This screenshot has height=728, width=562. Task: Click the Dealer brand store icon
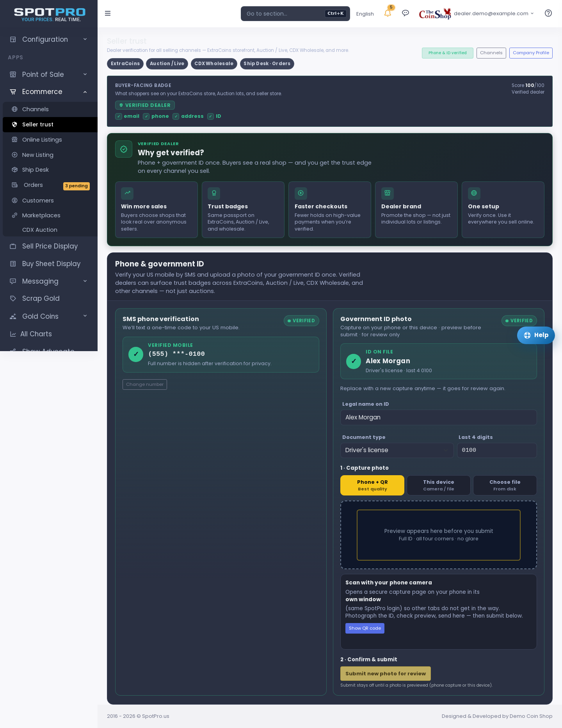click(388, 194)
